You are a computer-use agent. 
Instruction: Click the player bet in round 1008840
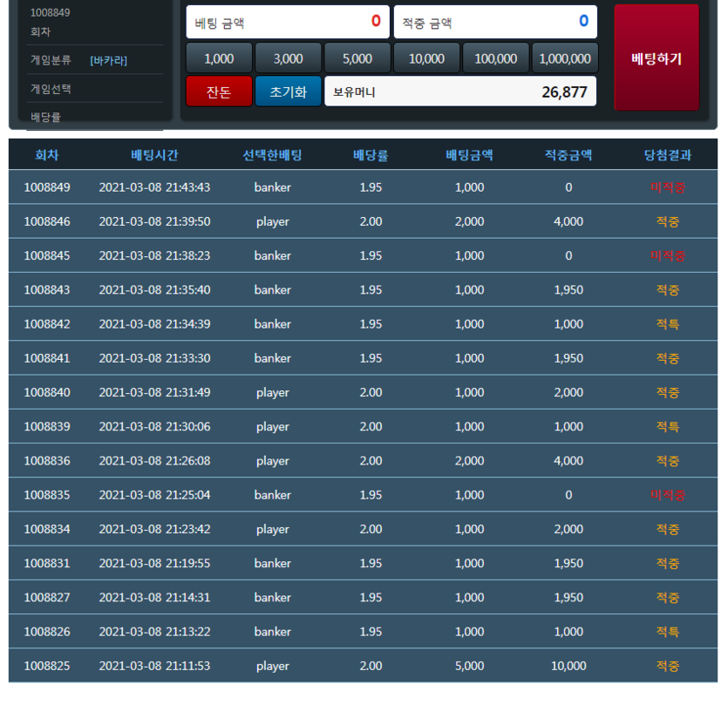(x=273, y=393)
